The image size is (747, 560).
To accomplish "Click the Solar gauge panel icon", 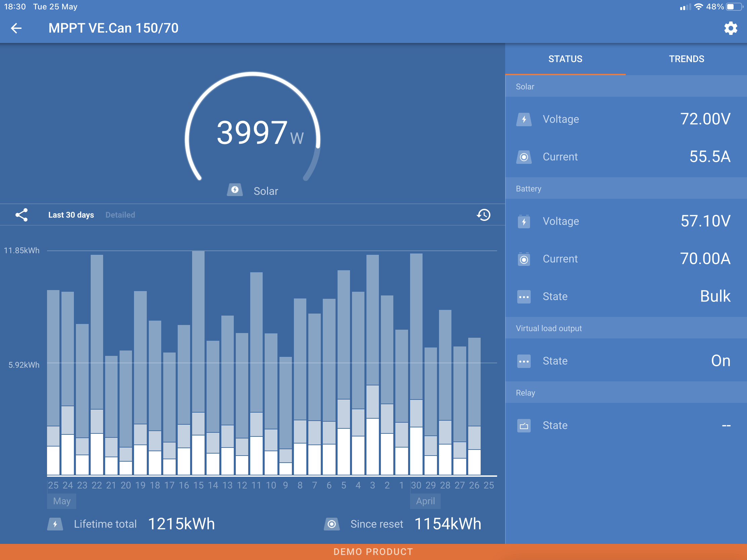I will 235,190.
